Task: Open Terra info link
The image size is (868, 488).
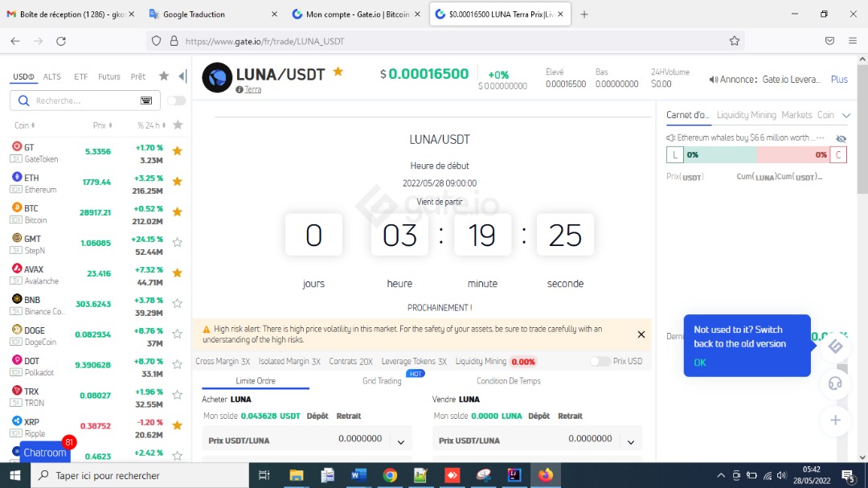Action: tap(253, 89)
